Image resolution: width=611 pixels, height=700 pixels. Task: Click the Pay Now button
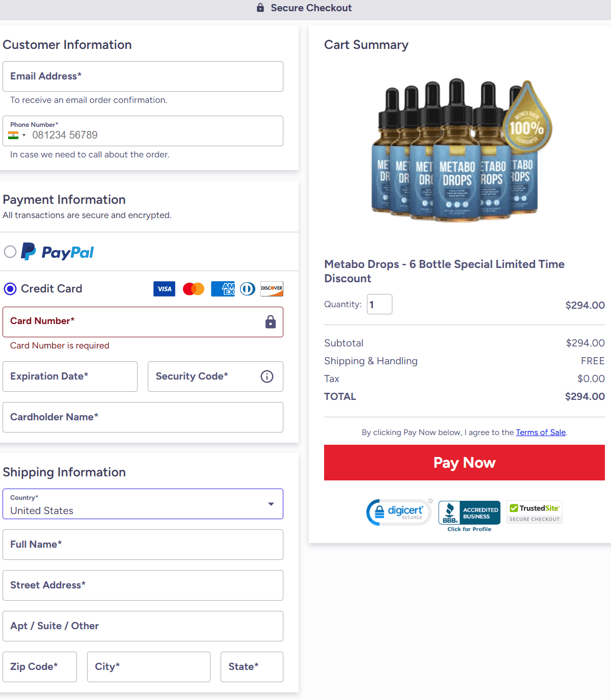[464, 463]
